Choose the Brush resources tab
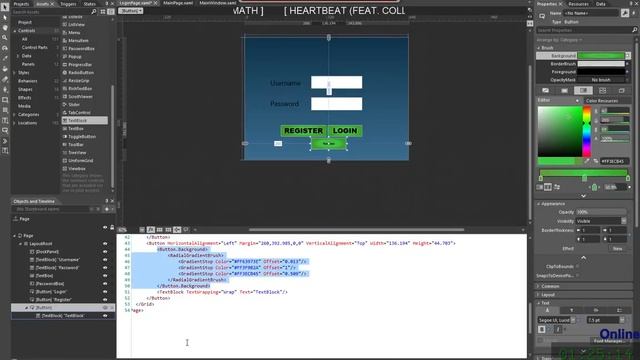This screenshot has width=640, height=360. (x=621, y=90)
